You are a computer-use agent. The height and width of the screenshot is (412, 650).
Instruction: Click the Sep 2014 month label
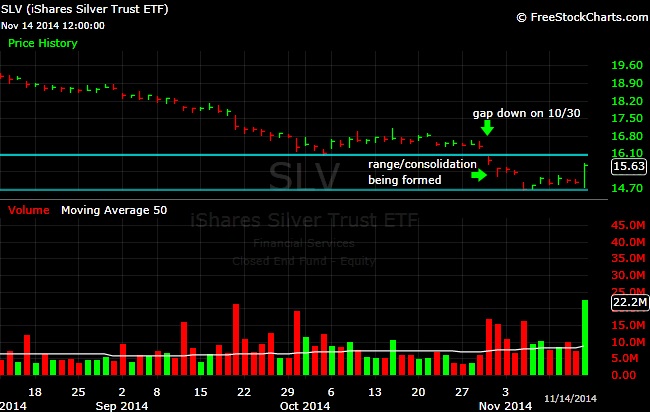pos(121,406)
